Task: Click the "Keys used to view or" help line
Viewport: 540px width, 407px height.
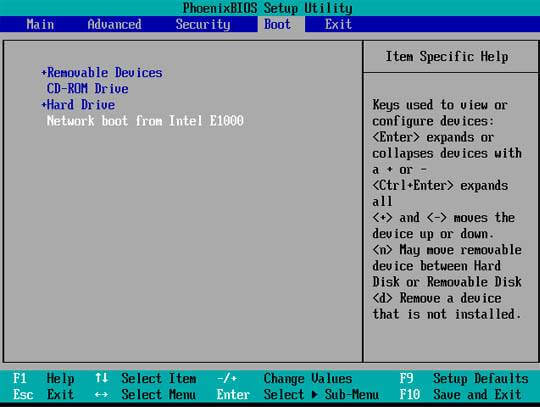Action: tap(440, 105)
